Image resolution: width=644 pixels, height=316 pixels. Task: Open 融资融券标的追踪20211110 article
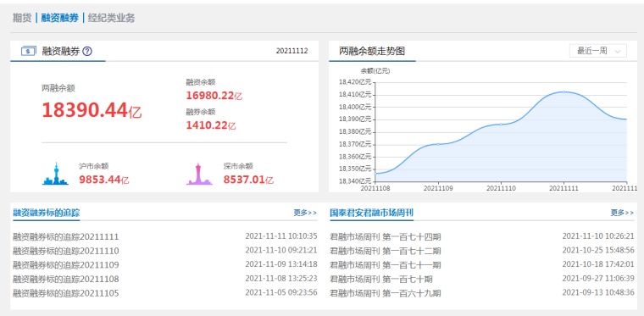66,251
